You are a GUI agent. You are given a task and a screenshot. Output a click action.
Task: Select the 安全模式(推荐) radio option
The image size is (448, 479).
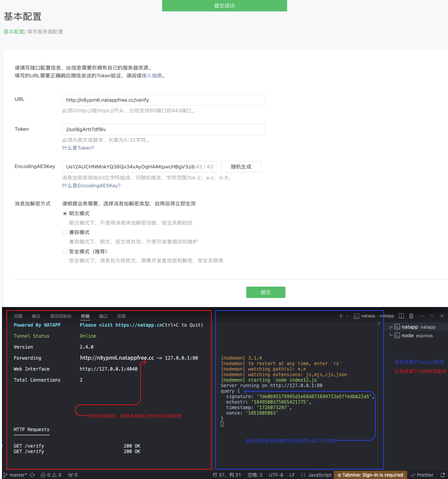pos(65,251)
